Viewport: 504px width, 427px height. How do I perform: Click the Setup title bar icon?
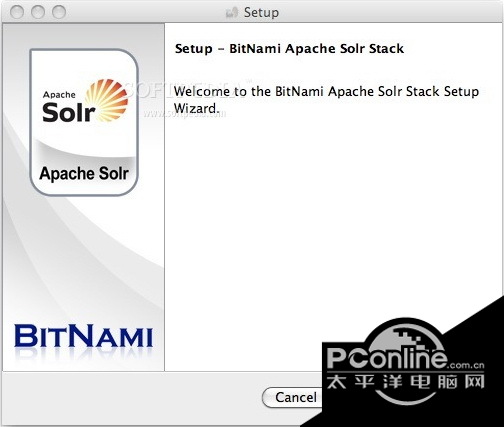(x=232, y=13)
